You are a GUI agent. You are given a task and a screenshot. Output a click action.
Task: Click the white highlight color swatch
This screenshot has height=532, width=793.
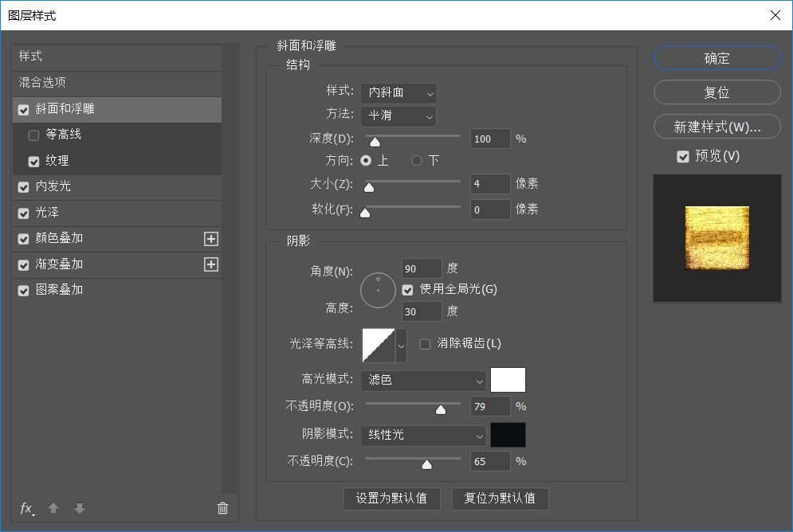point(508,380)
